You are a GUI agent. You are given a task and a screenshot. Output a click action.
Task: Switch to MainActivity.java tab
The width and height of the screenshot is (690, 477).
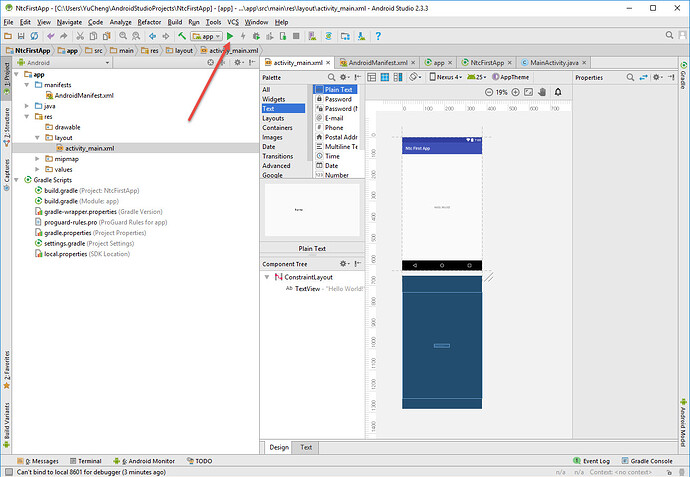pyautogui.click(x=554, y=62)
